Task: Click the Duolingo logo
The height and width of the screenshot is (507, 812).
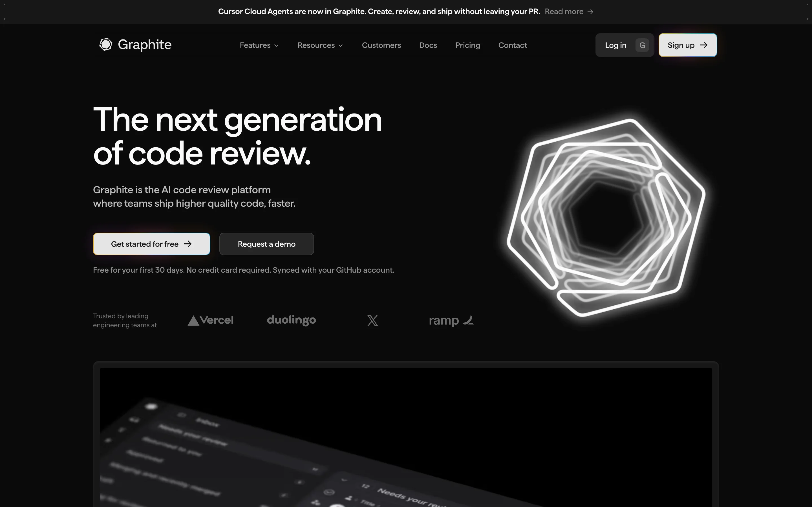Action: click(x=291, y=320)
